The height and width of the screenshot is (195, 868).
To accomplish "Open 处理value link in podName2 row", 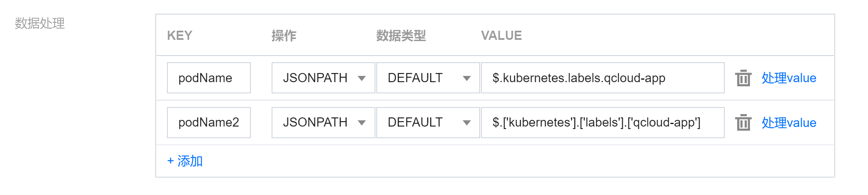I will tap(789, 122).
